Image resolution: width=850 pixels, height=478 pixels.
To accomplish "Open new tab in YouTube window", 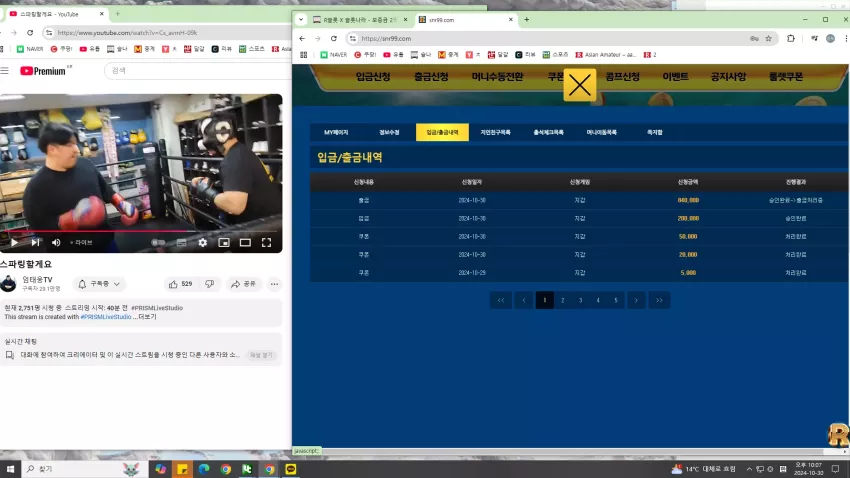I will (x=118, y=14).
